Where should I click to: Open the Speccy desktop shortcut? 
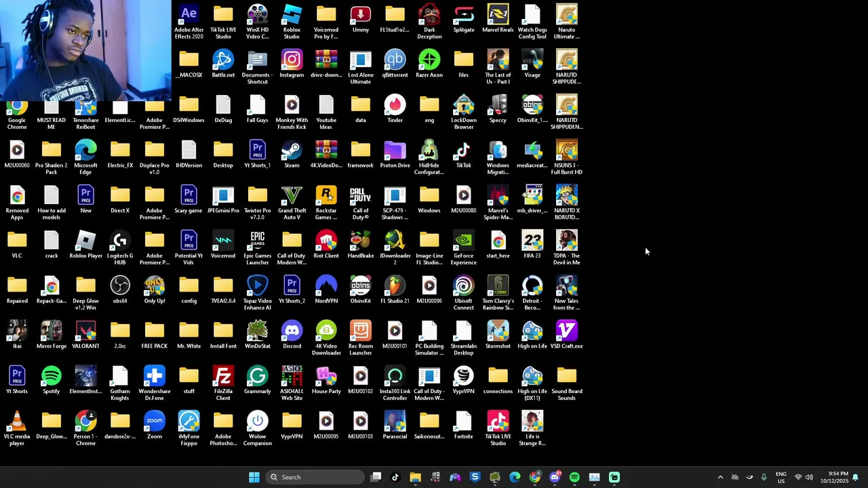(498, 109)
